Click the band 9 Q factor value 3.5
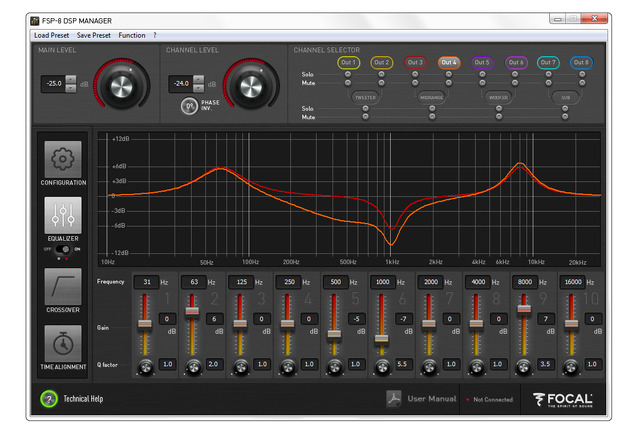The width and height of the screenshot is (640, 426). [x=545, y=364]
